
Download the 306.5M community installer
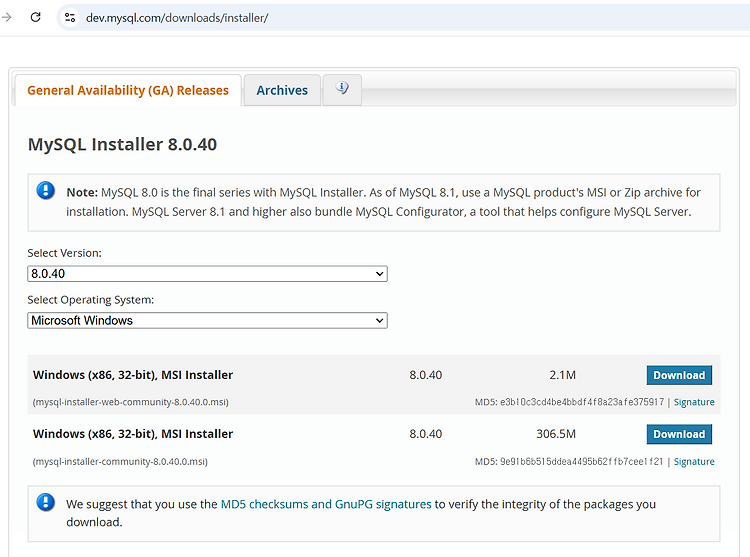tap(679, 434)
